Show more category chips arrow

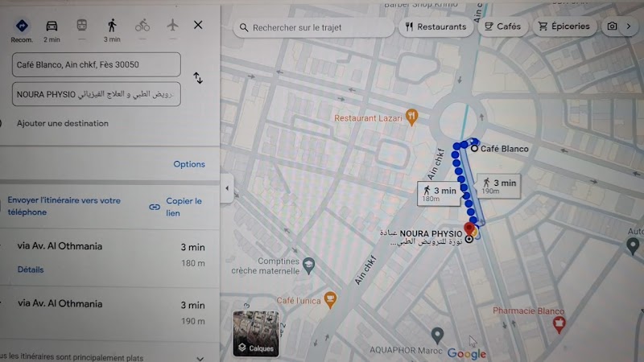[629, 27]
